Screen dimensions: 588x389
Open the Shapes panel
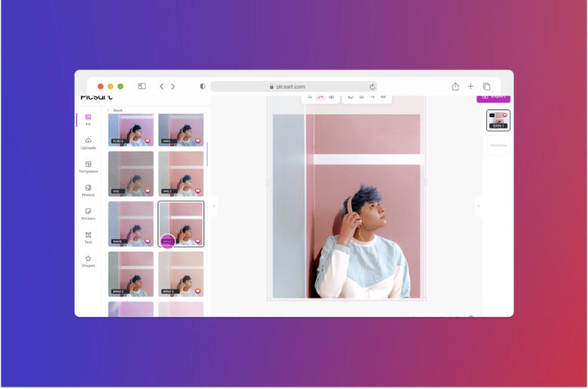pyautogui.click(x=88, y=262)
